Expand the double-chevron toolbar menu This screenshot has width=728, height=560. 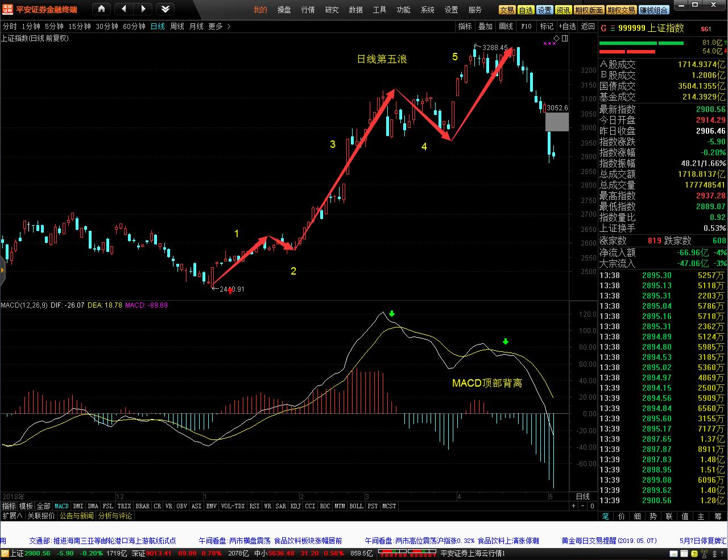click(x=165, y=9)
